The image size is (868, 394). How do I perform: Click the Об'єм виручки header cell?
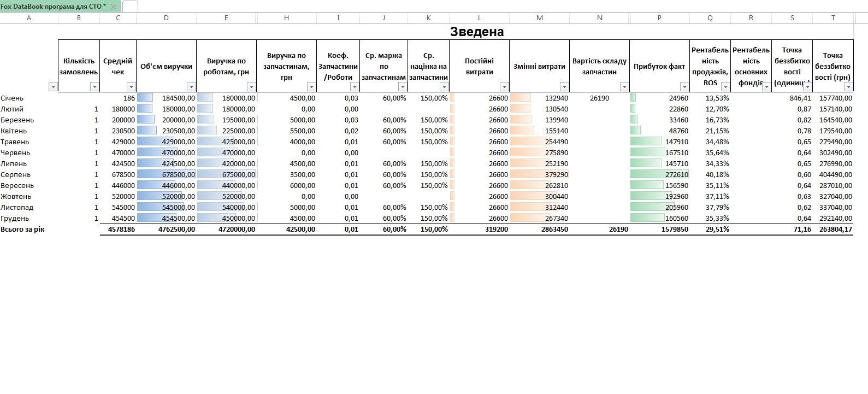(x=166, y=66)
